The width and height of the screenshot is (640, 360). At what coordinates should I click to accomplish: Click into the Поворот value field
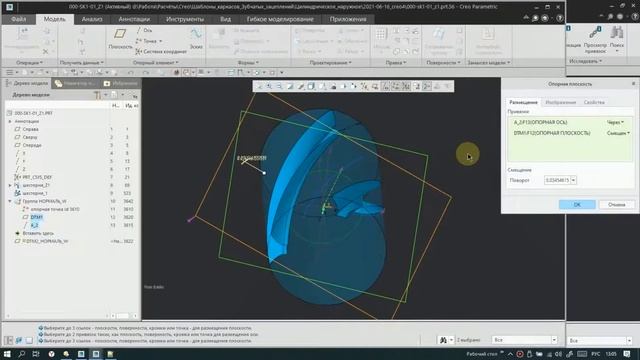pyautogui.click(x=557, y=180)
